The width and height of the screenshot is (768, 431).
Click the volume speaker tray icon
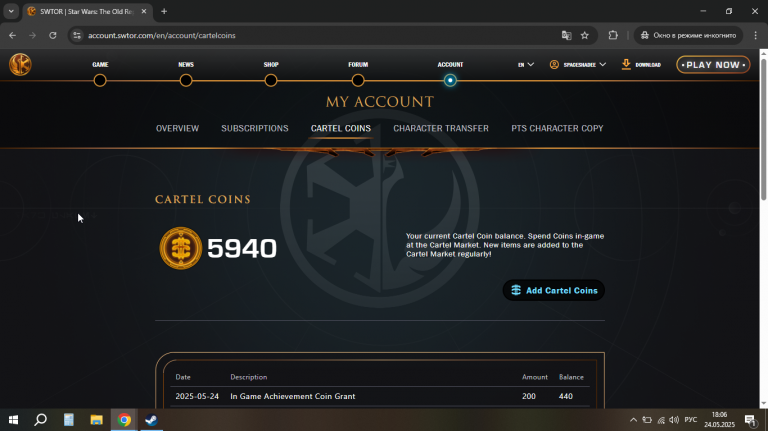[674, 420]
